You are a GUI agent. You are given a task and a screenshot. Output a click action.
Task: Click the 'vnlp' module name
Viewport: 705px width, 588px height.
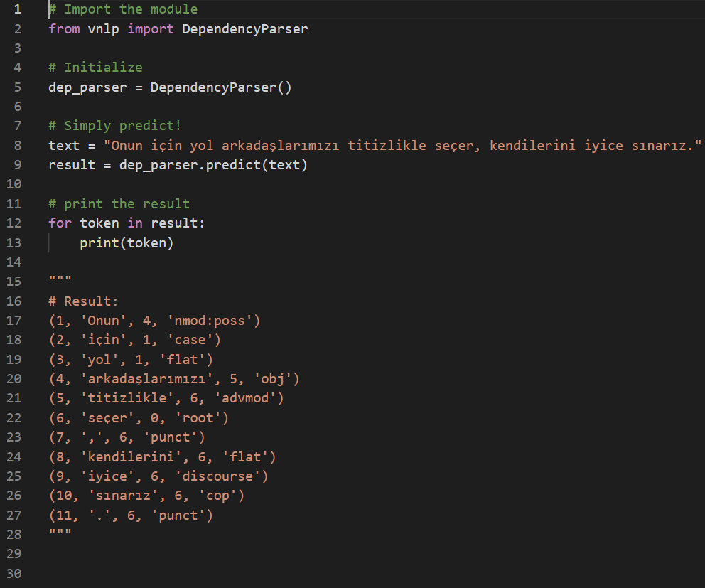pyautogui.click(x=103, y=29)
